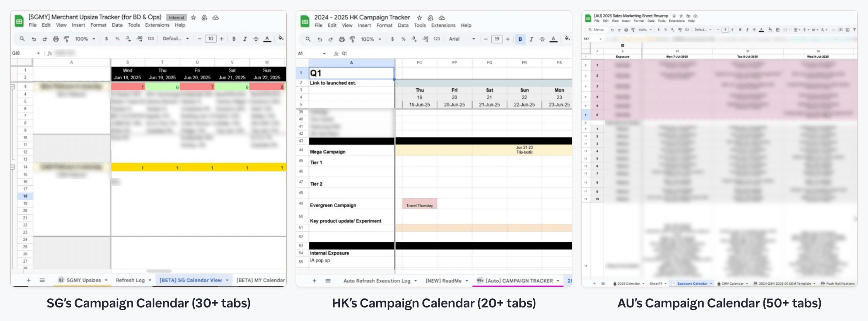Increase decimal places in SG tracker toolbar
Image resolution: width=868 pixels, height=321 pixels.
point(139,39)
